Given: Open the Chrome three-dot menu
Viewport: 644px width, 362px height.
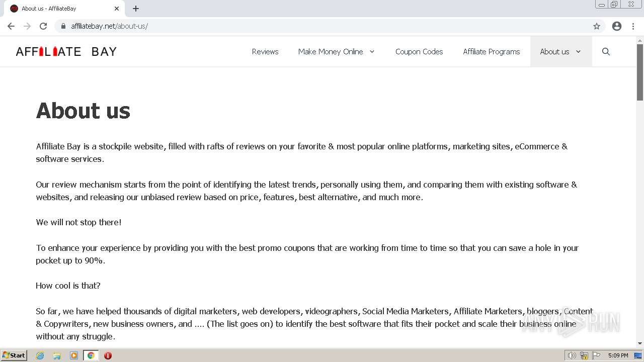Looking at the screenshot, I should 633,26.
